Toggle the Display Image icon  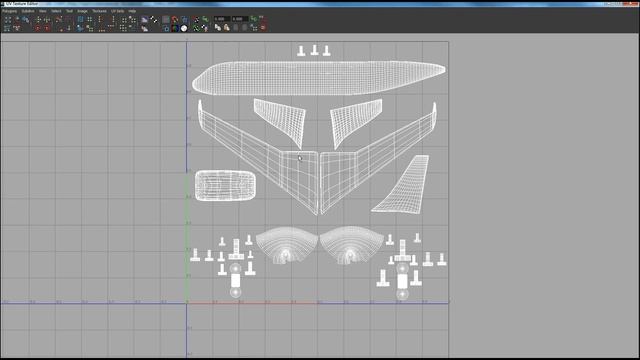point(144,19)
